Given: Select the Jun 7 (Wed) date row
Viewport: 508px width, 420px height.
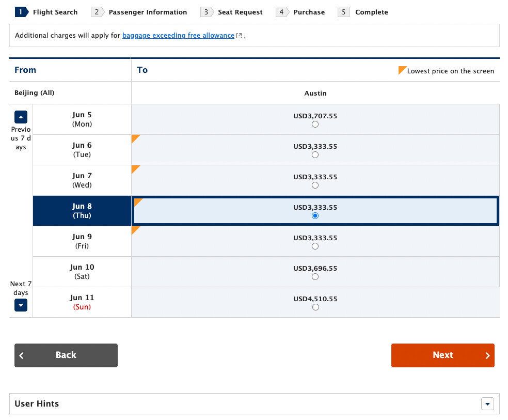Looking at the screenshot, I should click(82, 180).
